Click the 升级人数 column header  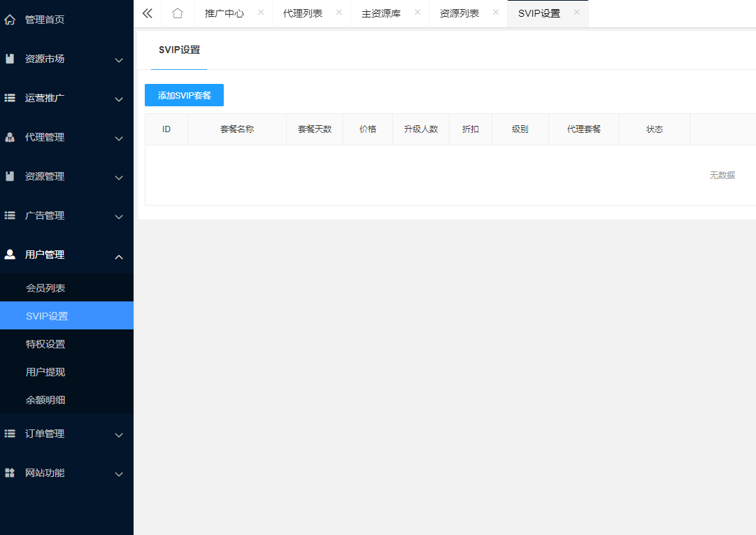pos(420,129)
